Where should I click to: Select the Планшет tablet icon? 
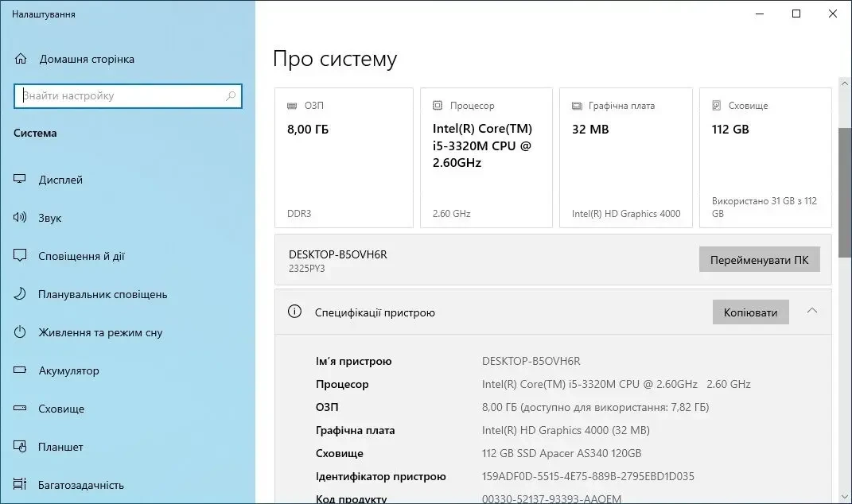(20, 447)
